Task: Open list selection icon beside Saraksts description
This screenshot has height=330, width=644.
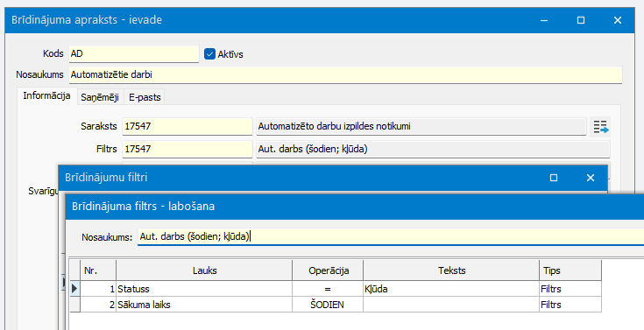Action: coord(601,126)
